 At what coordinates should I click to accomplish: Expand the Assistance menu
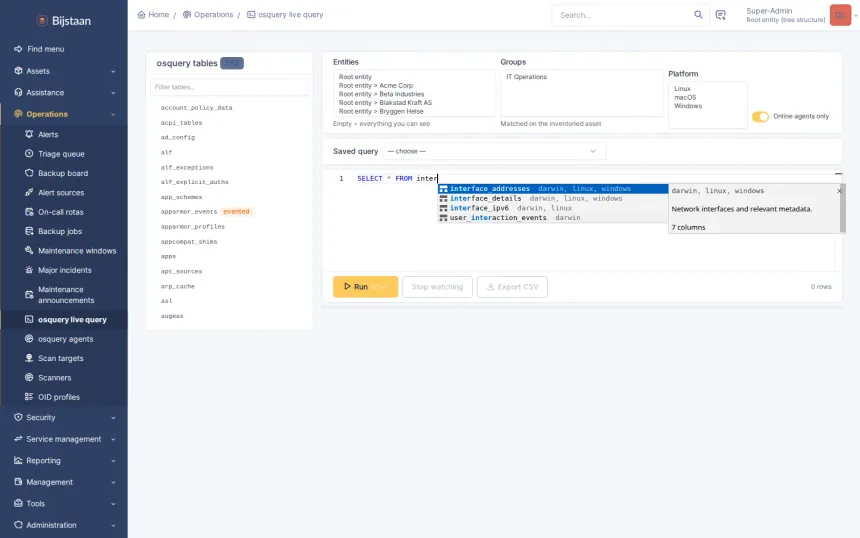point(113,93)
